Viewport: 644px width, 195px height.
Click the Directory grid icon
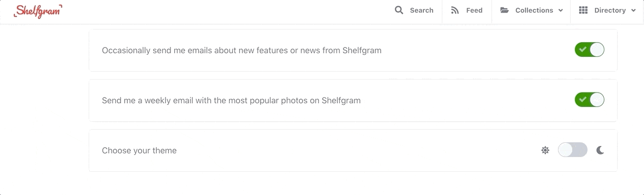pyautogui.click(x=583, y=10)
